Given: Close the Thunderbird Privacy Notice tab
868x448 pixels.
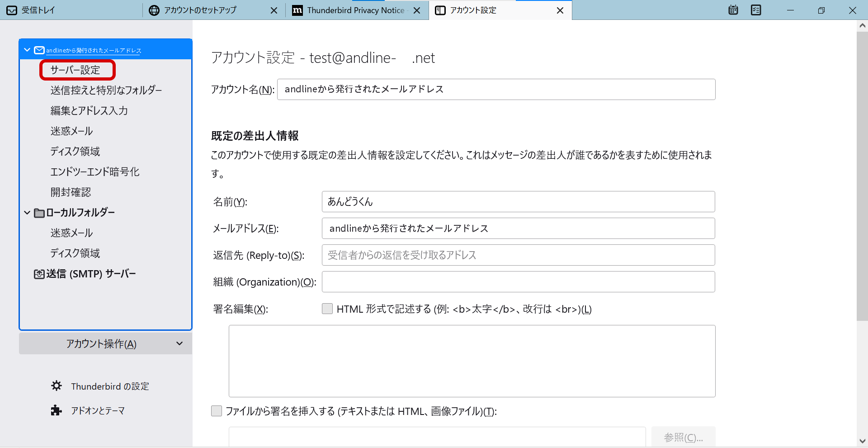Looking at the screenshot, I should click(x=417, y=10).
